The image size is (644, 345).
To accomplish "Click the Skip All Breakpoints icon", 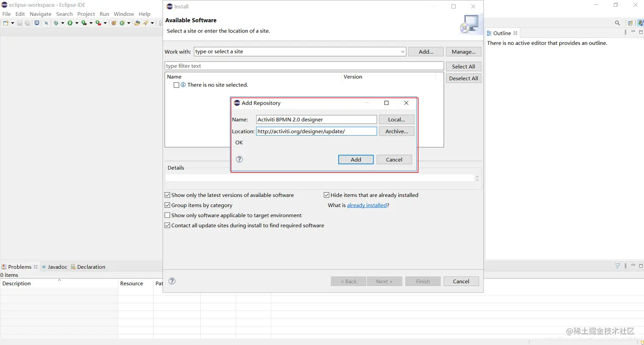I will click(x=46, y=23).
